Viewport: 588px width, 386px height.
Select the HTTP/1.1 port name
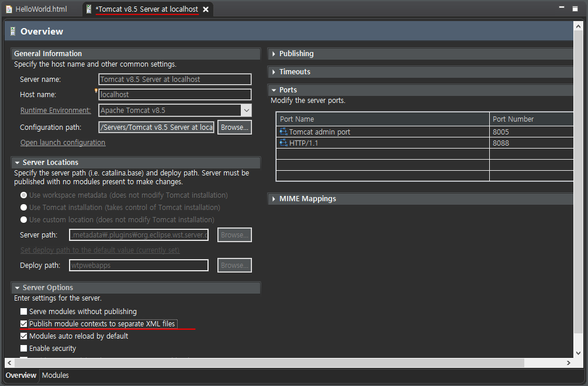[x=303, y=143]
